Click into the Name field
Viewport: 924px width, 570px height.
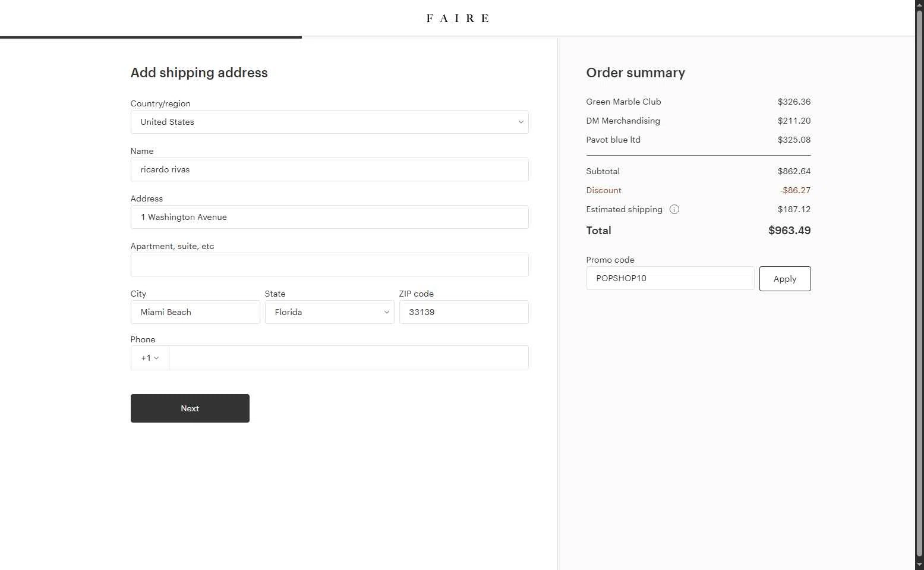click(x=329, y=169)
